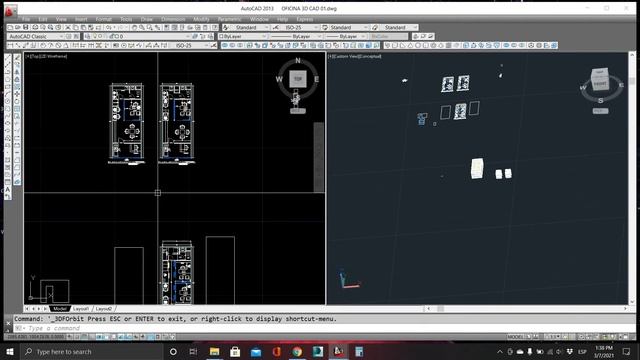Click the horizontal scrollbar thumb below right viewport

point(440,309)
